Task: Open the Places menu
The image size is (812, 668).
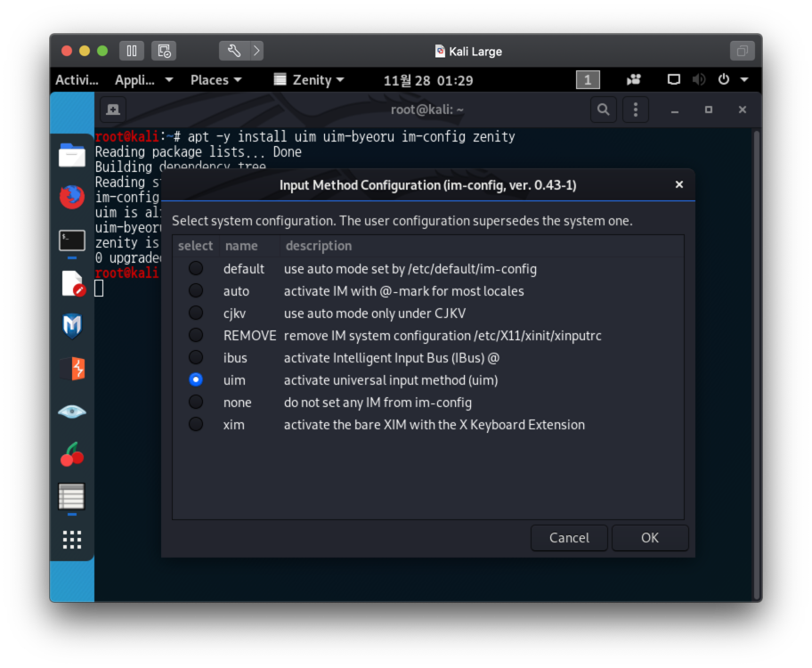Action: [x=216, y=80]
